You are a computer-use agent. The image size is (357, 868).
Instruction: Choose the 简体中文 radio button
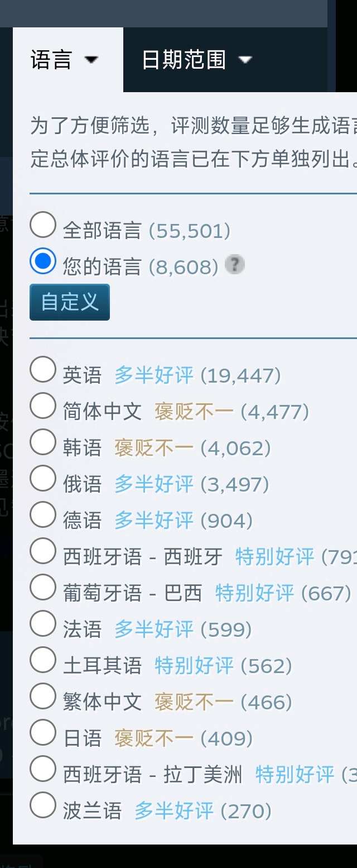click(x=43, y=406)
